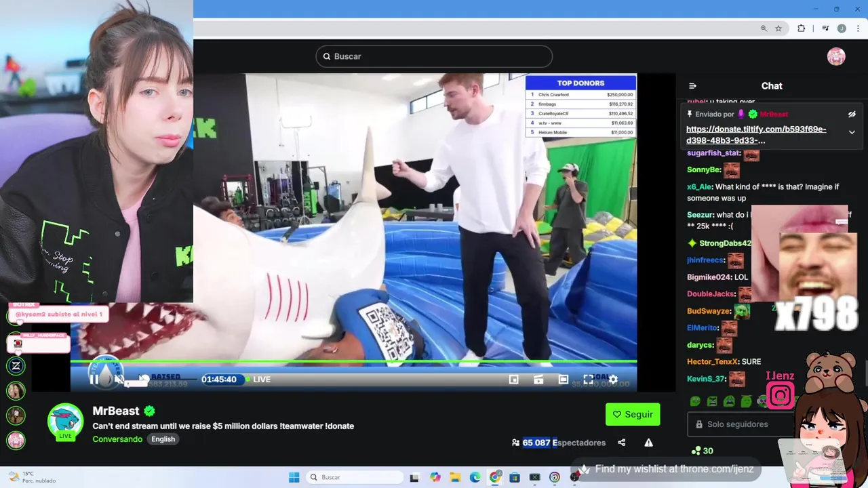Click the green LIVE indicator
Screen dimensions: 868x488
(x=258, y=380)
